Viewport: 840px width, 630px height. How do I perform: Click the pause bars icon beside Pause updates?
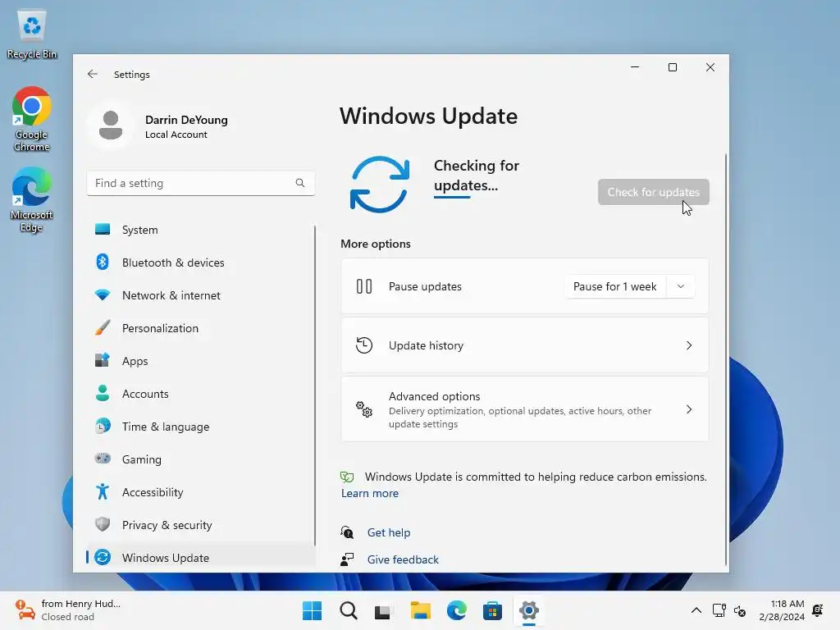[364, 286]
